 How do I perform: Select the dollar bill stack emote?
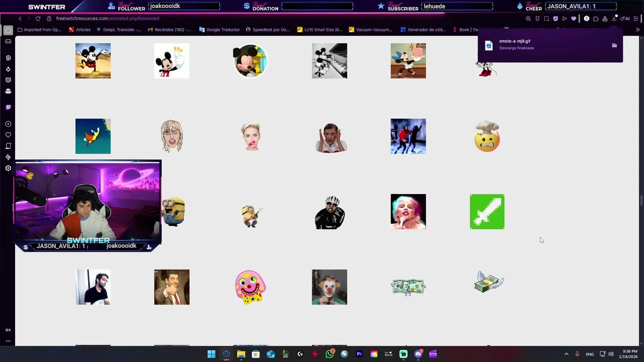(408, 287)
